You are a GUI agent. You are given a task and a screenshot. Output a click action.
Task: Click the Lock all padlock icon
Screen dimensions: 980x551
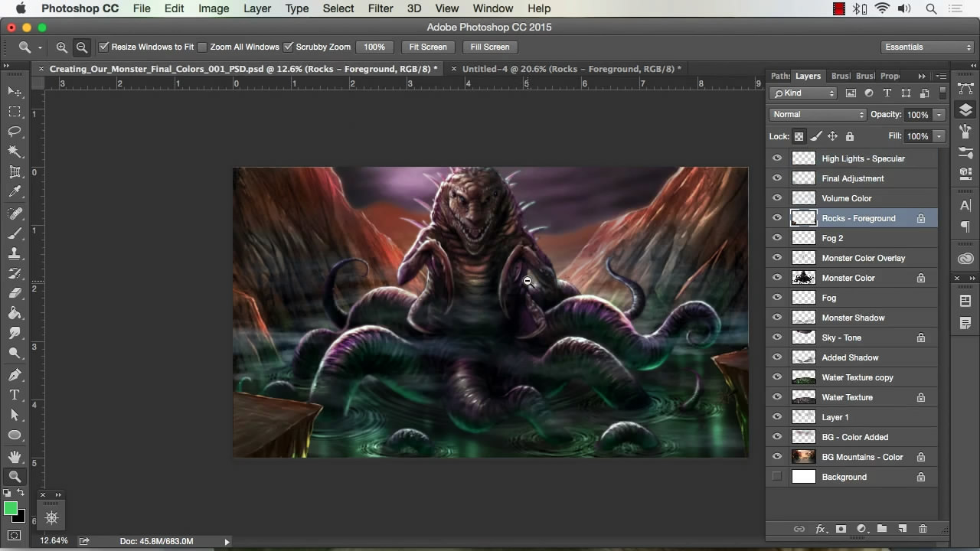coord(850,136)
